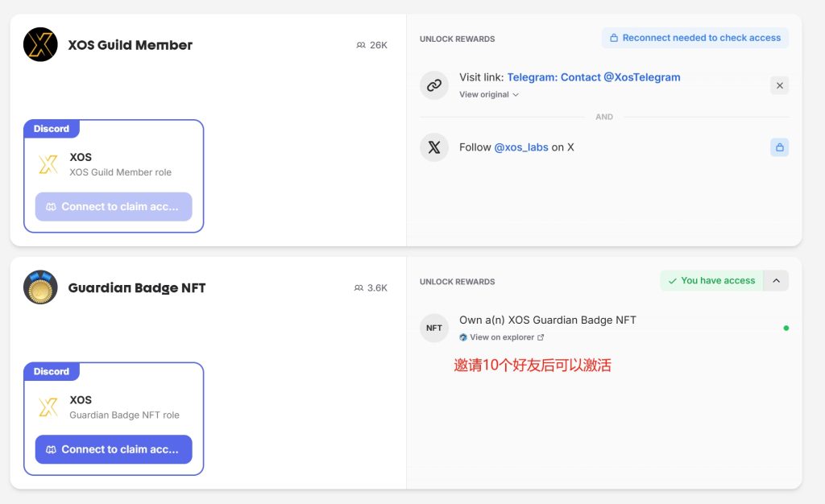Click the NFT badge icon

[x=434, y=328]
